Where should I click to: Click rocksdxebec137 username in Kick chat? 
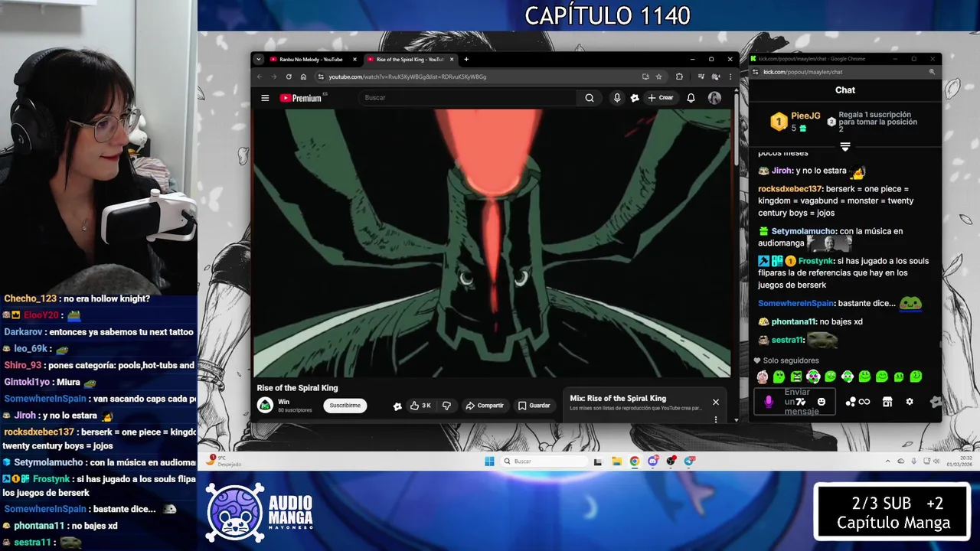point(789,189)
